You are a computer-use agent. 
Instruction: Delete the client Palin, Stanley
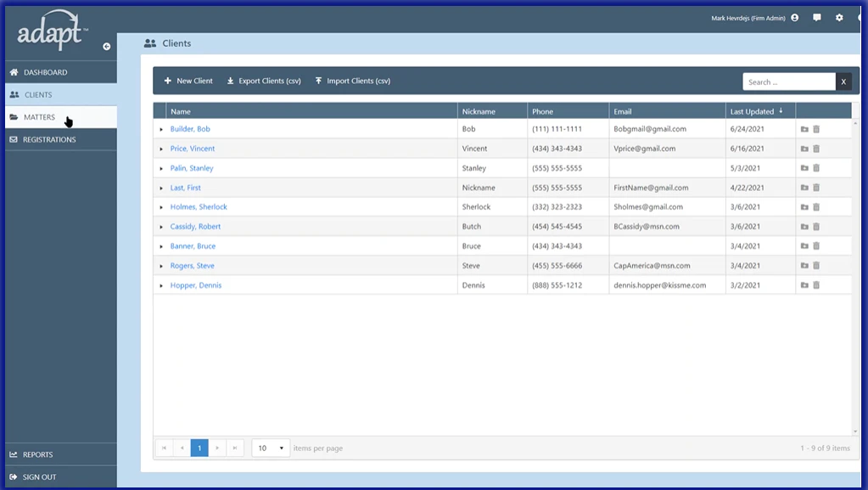pos(817,168)
